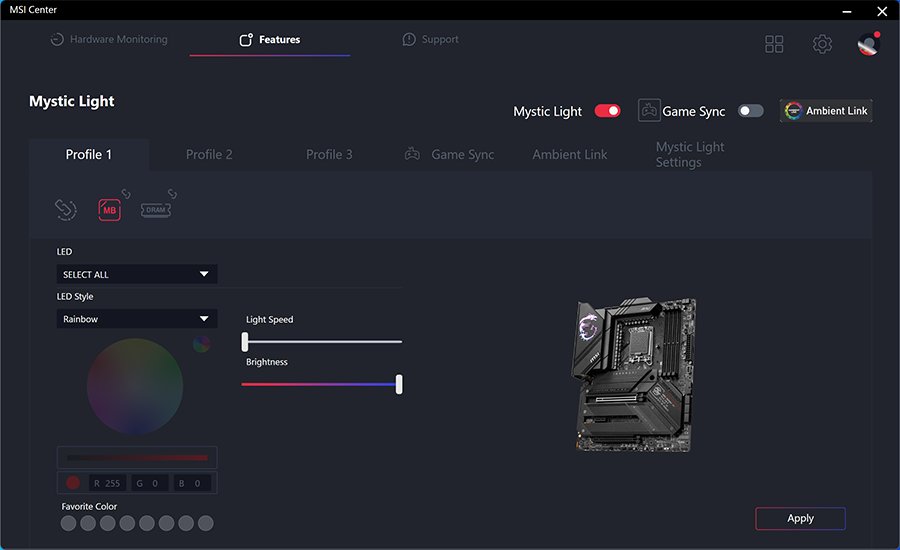Open the Game Sync sub-tab

tap(449, 154)
